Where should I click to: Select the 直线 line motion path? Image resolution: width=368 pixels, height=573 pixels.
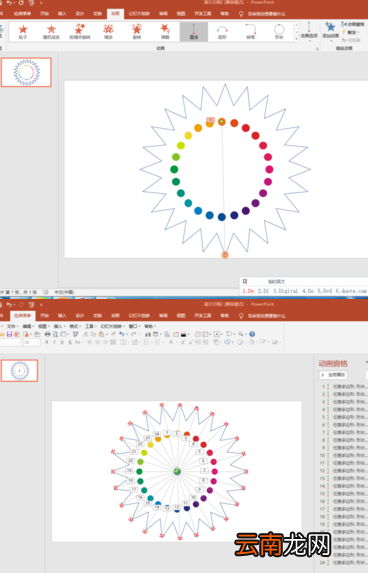point(194,31)
